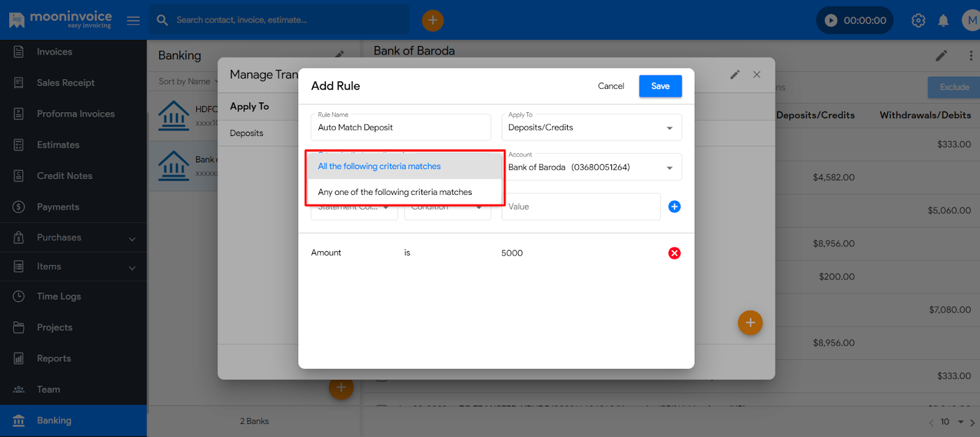Image resolution: width=980 pixels, height=437 pixels.
Task: Open the Bank of Baroda more options menu
Action: [x=971, y=56]
